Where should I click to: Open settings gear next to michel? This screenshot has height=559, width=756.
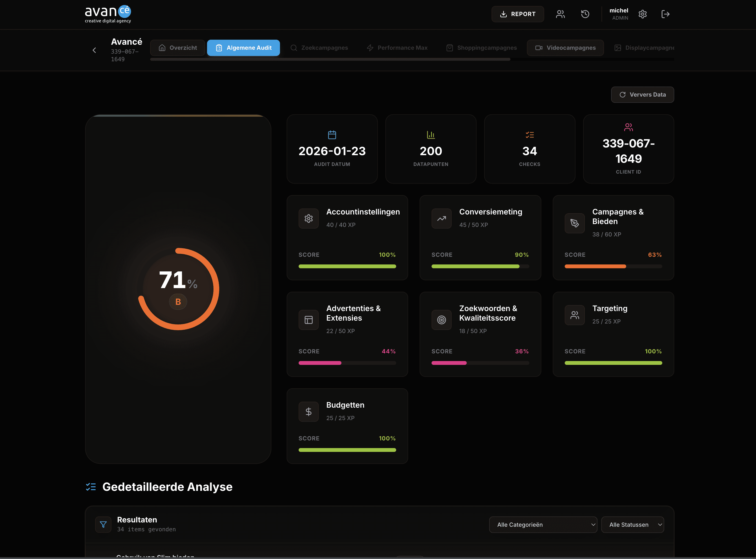(642, 14)
